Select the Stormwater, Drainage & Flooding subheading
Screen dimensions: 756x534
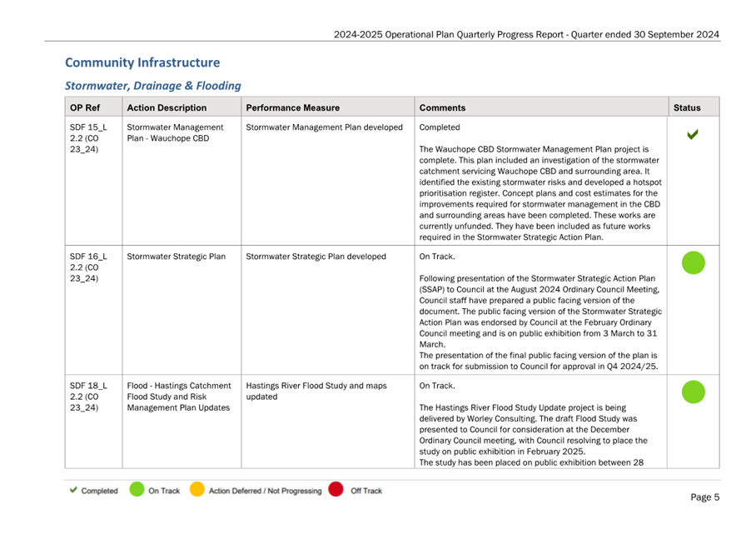pos(153,86)
